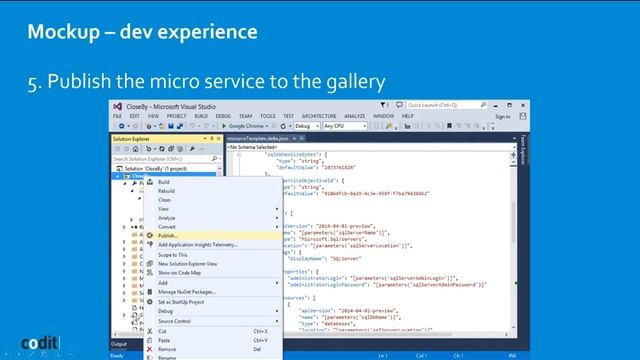The width and height of the screenshot is (640, 360).
Task: Open the View submenu in context menu
Action: click(x=213, y=209)
